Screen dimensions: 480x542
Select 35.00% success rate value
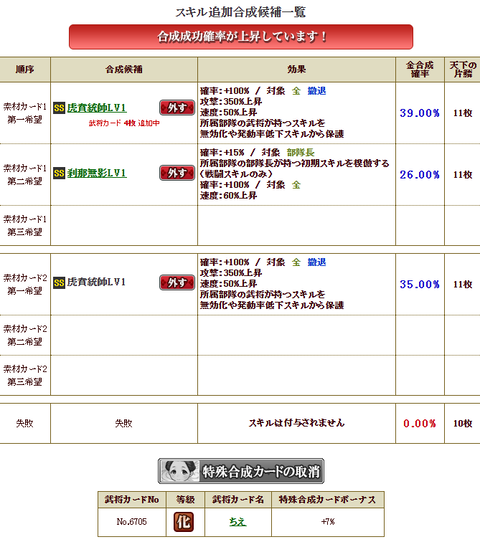(x=420, y=284)
